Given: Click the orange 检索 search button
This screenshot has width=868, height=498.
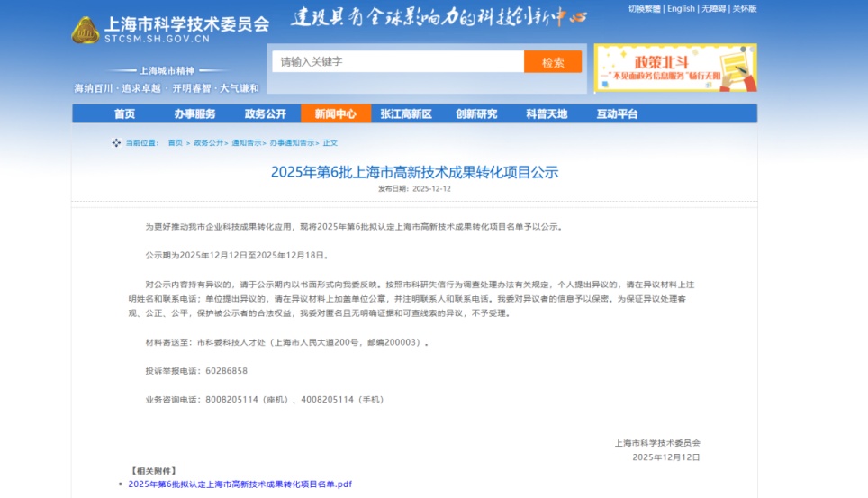Looking at the screenshot, I should (553, 61).
